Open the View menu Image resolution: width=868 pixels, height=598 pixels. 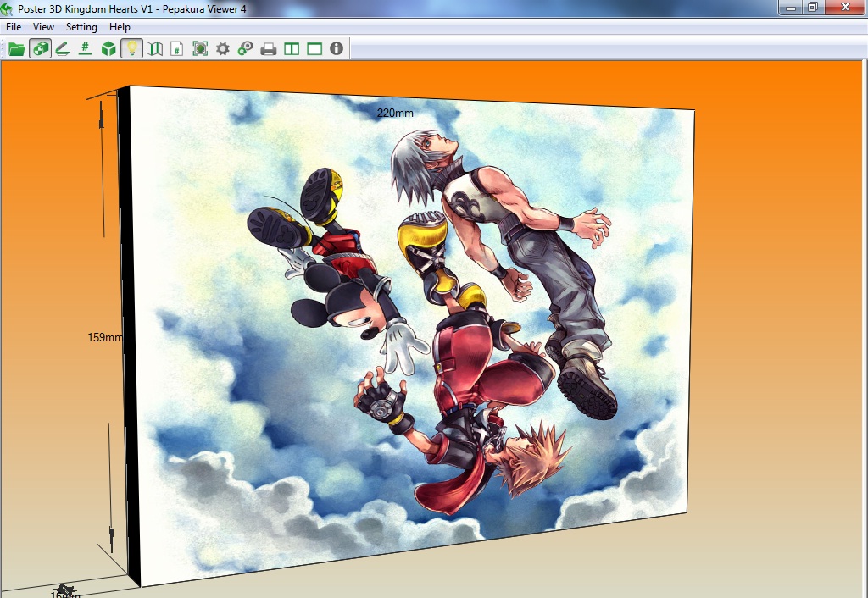[43, 27]
